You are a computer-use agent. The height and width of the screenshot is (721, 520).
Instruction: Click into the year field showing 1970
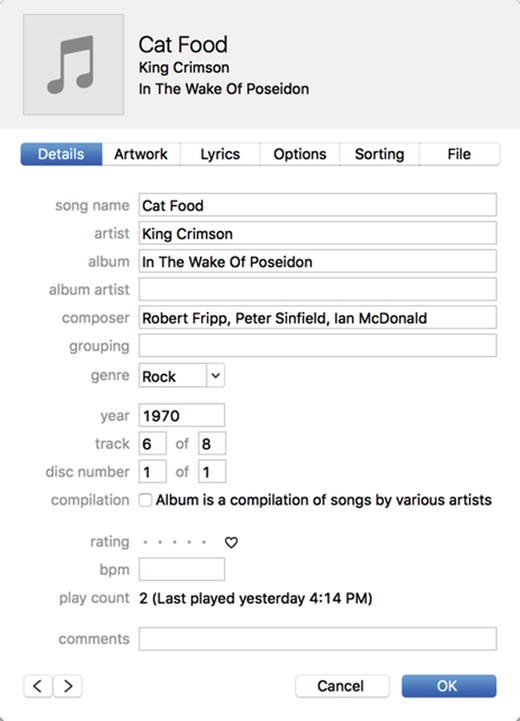click(x=182, y=415)
